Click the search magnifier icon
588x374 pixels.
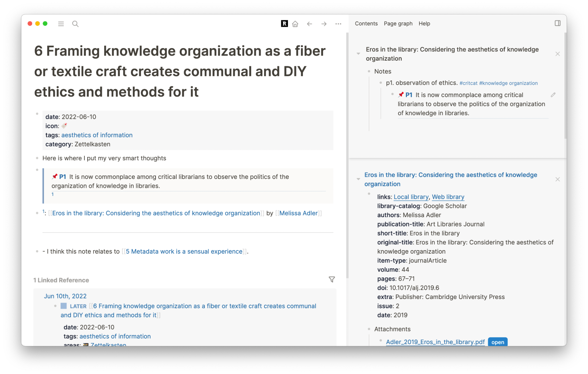(75, 24)
